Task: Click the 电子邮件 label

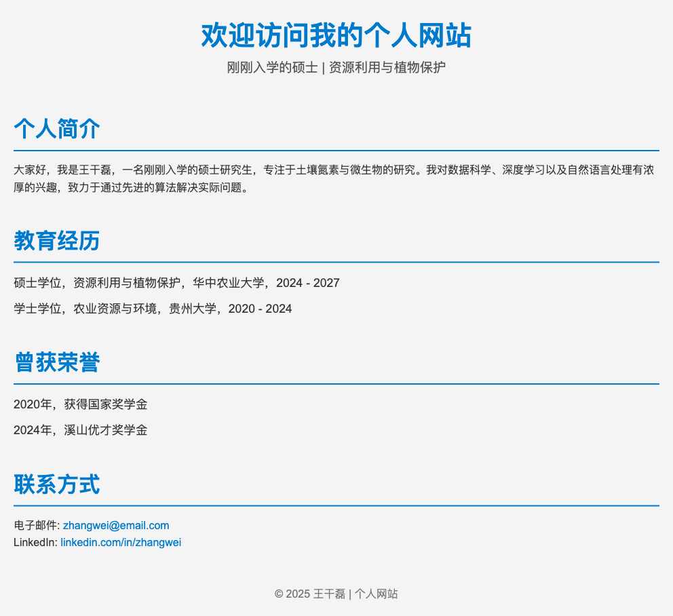Action: coord(37,525)
